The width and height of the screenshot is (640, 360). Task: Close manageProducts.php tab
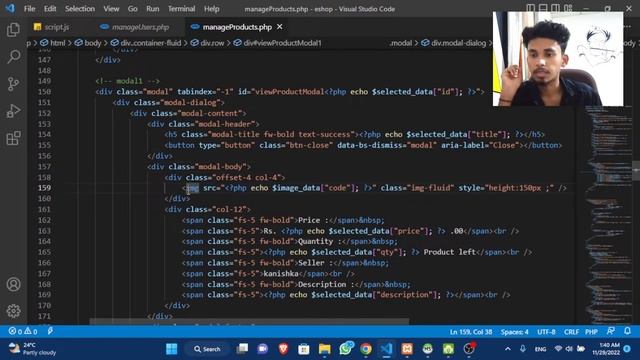[280, 27]
